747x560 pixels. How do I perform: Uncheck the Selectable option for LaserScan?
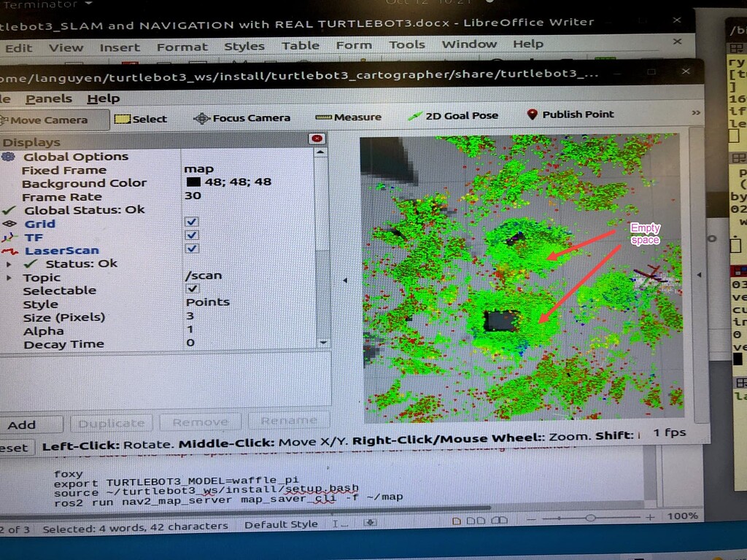191,288
